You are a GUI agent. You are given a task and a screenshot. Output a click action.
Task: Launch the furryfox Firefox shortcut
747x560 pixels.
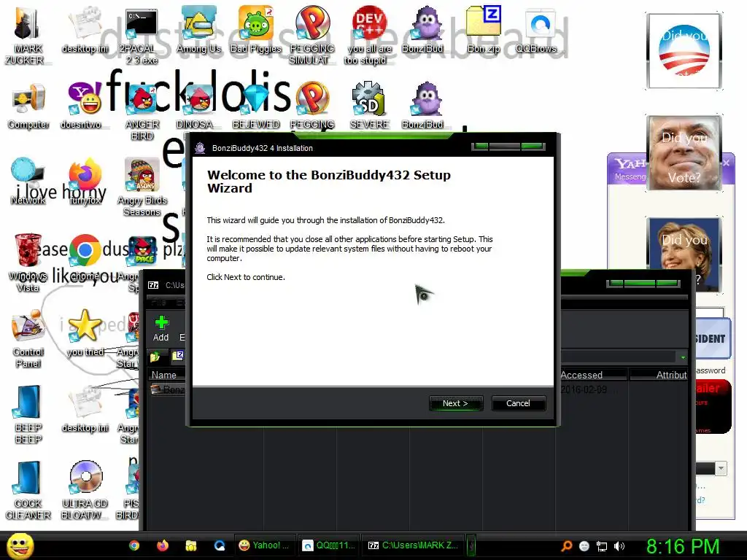tap(85, 181)
